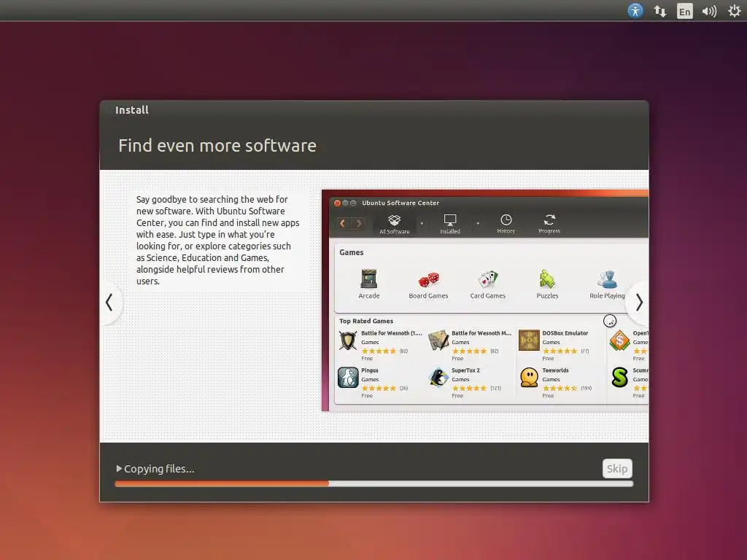Image resolution: width=747 pixels, height=560 pixels.
Task: Click the "Find even more software" title
Action: (x=217, y=146)
